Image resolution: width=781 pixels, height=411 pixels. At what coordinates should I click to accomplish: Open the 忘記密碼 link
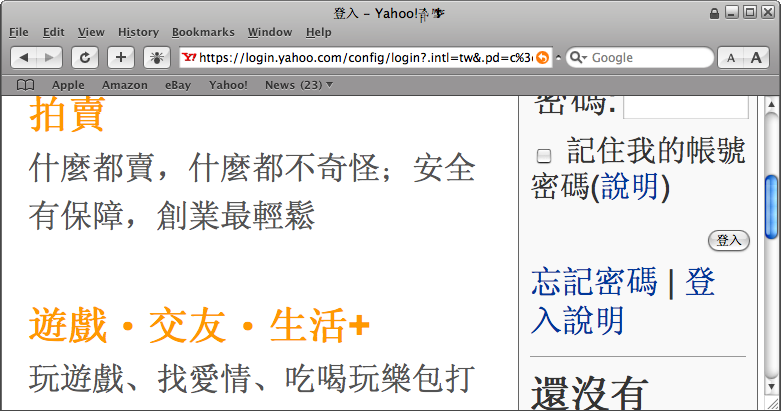[x=594, y=282]
